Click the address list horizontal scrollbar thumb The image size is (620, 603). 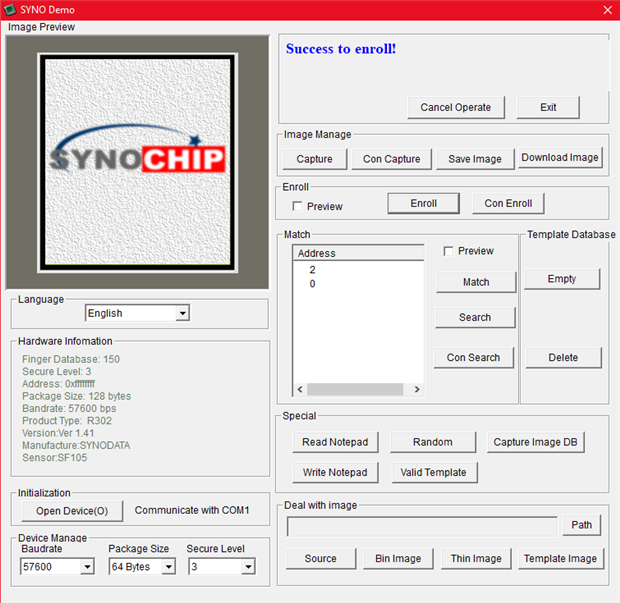coord(355,389)
